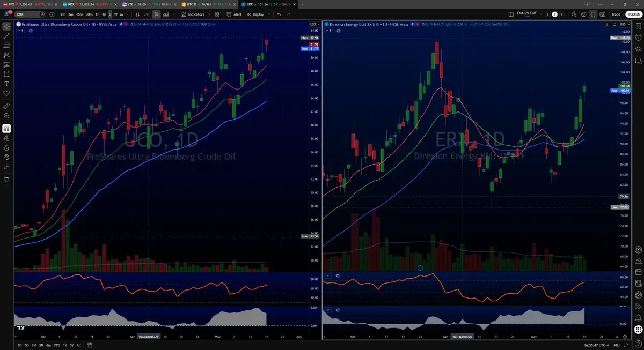Open the go to date calendar icon
Screen dimensions: 644x350
[x=89, y=345]
